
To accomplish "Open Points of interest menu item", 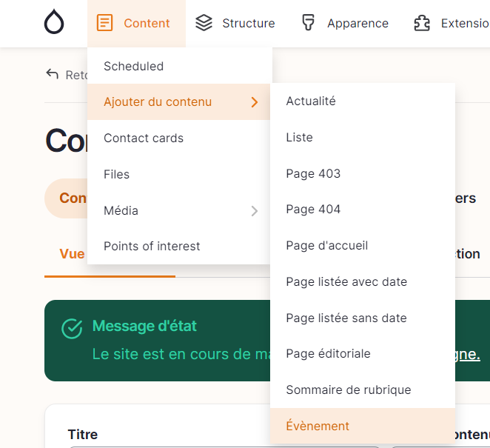I will click(152, 247).
